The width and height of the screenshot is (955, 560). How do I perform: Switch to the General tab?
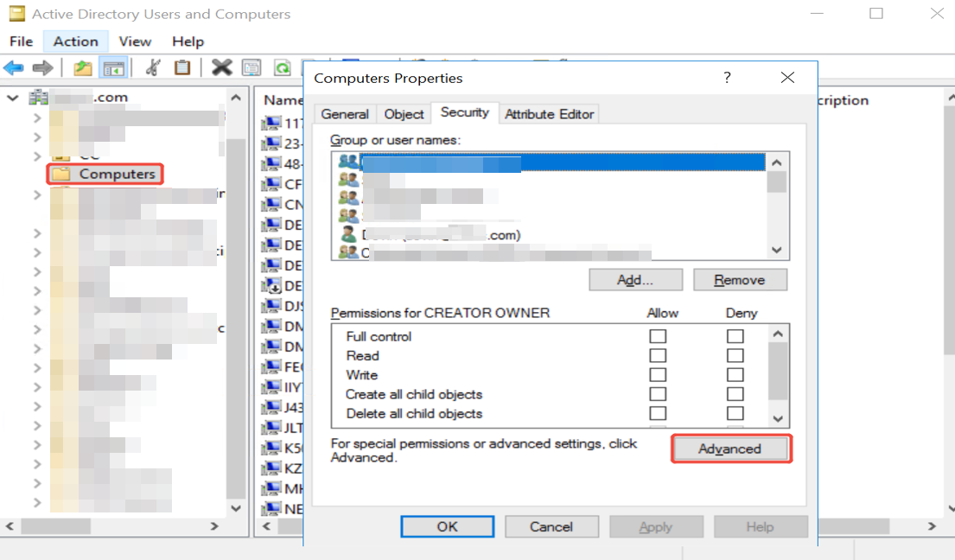coord(345,114)
